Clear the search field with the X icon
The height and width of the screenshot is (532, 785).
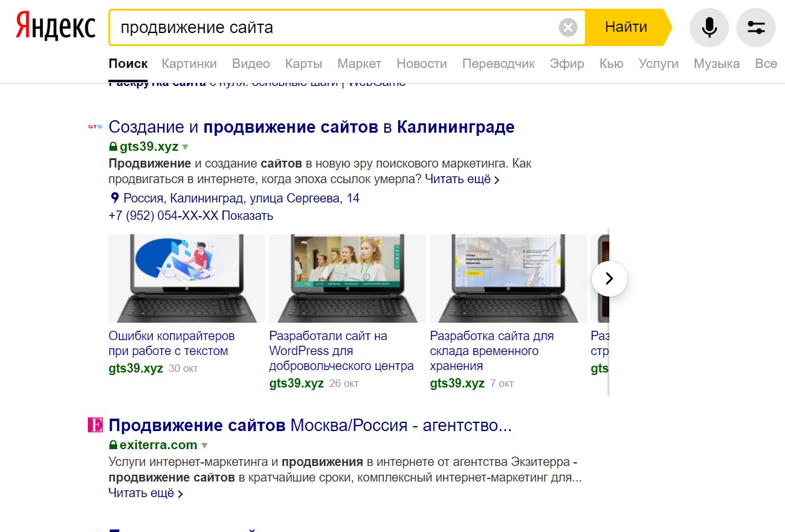[x=568, y=27]
